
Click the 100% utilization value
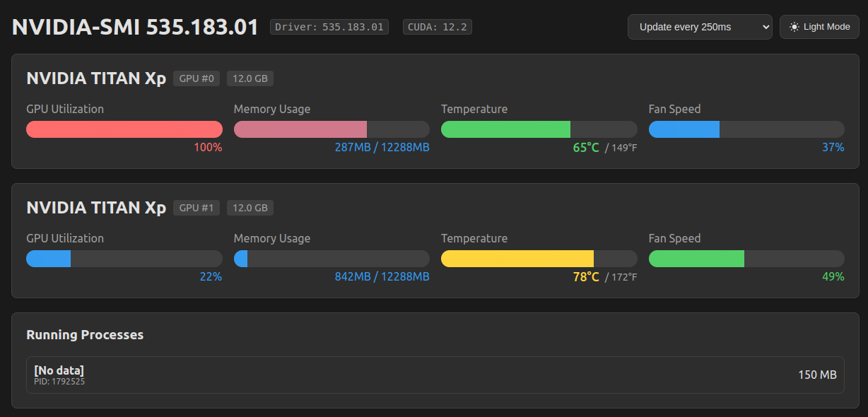coord(208,147)
